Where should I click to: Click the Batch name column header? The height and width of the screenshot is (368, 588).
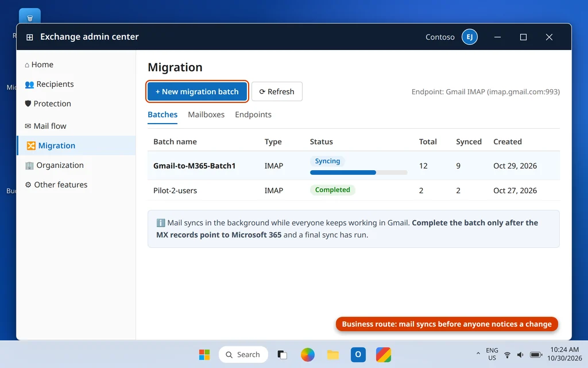(x=175, y=142)
